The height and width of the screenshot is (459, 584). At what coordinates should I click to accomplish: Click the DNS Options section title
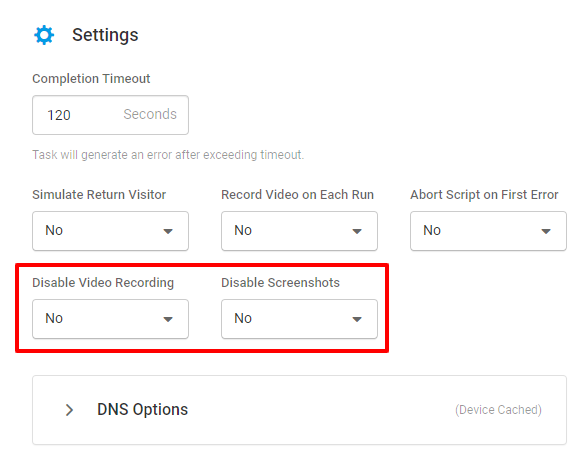[x=142, y=409]
